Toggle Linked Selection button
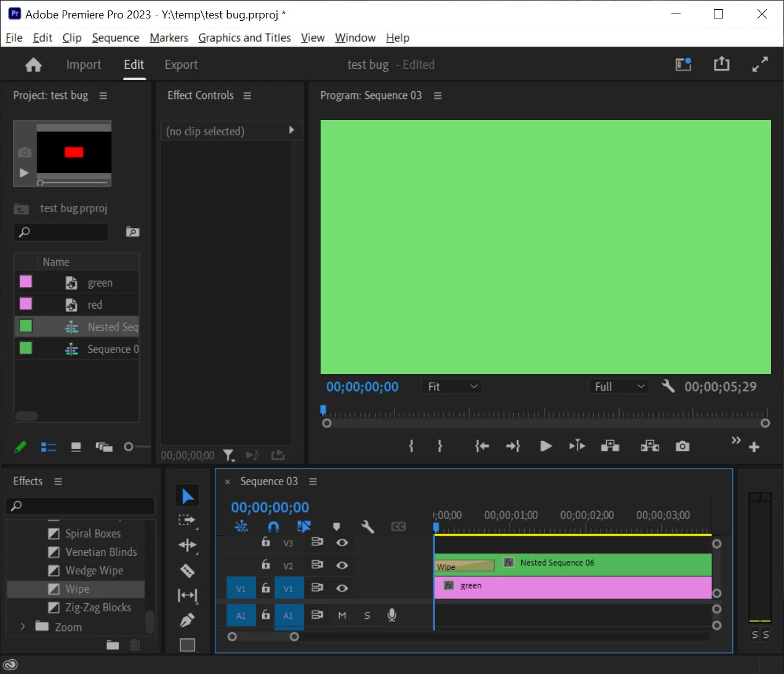 coord(304,527)
